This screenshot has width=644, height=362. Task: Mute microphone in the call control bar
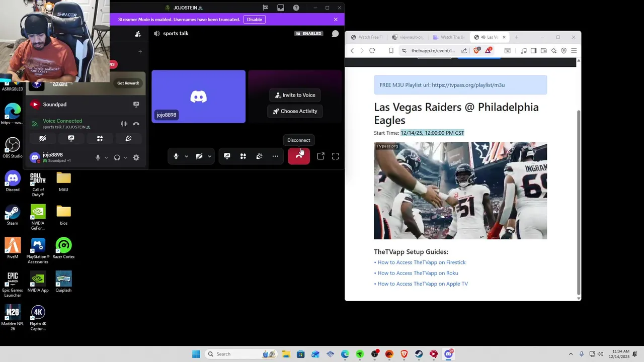[176, 156]
